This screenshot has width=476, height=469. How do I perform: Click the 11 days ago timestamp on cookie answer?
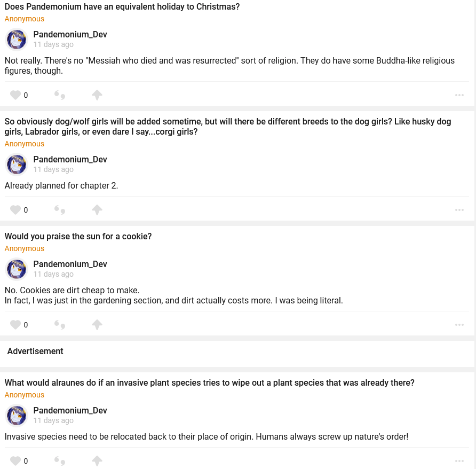click(x=53, y=274)
